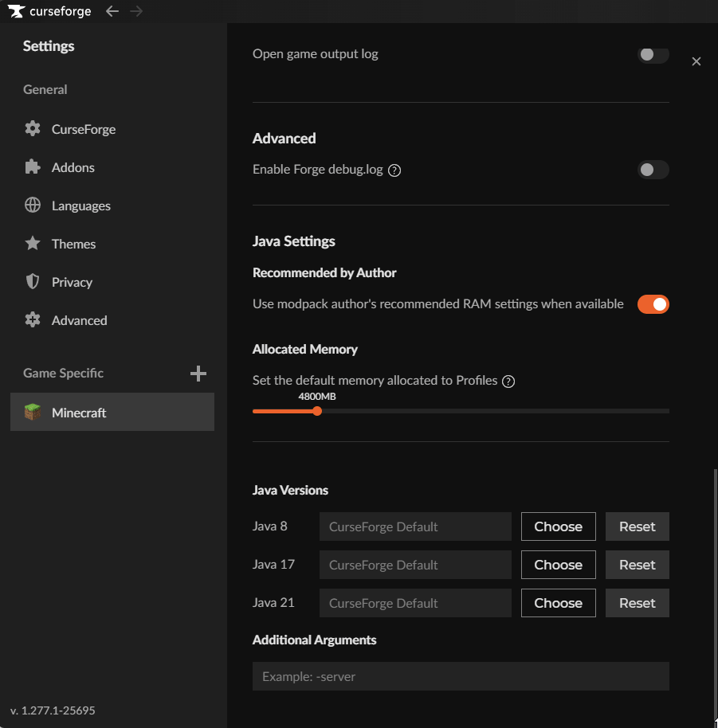Screen dimensions: 718x728
Task: Click the Privacy shield icon
Action: [33, 281]
